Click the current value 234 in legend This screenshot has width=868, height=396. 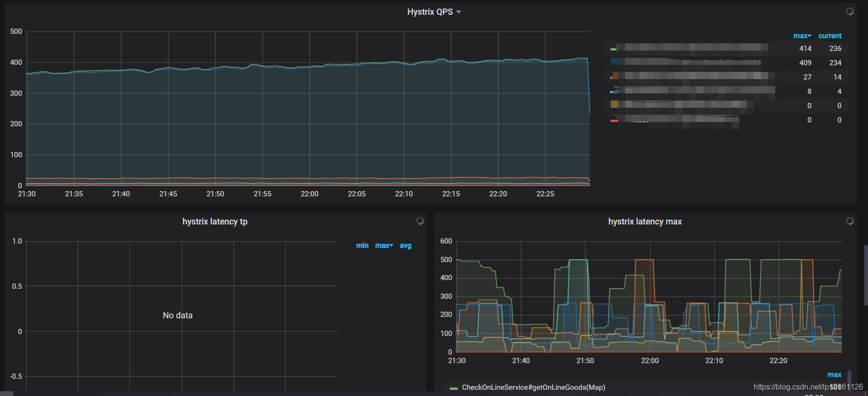(835, 63)
